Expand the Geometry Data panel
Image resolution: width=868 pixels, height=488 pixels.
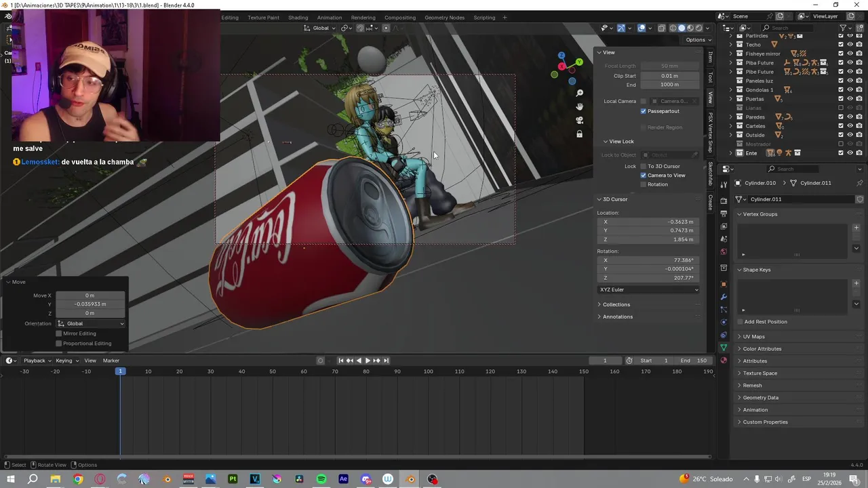pyautogui.click(x=760, y=398)
